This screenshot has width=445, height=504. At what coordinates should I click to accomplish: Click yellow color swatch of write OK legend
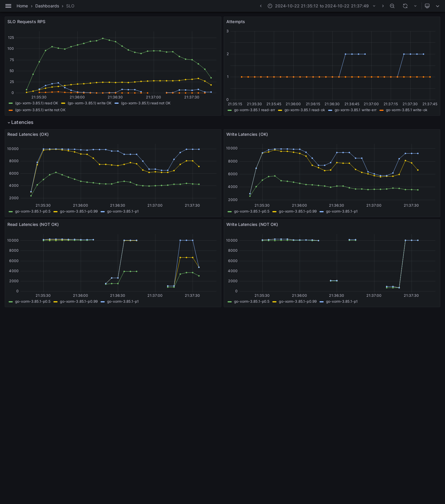click(63, 103)
